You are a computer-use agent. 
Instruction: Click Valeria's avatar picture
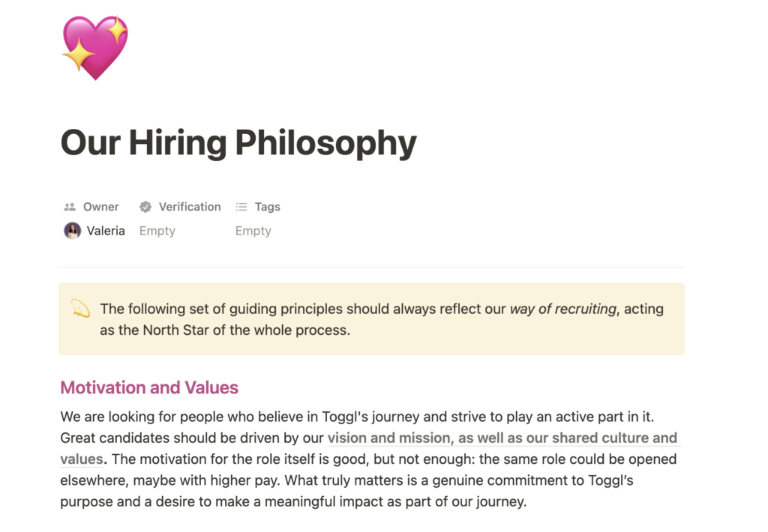(72, 231)
